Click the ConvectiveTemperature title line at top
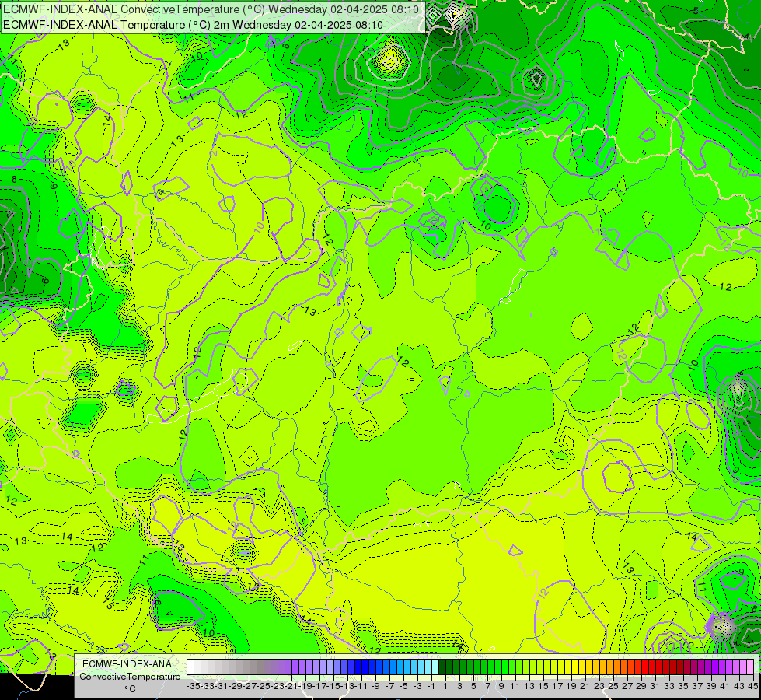Viewport: 761px width, 700px height. pyautogui.click(x=211, y=9)
